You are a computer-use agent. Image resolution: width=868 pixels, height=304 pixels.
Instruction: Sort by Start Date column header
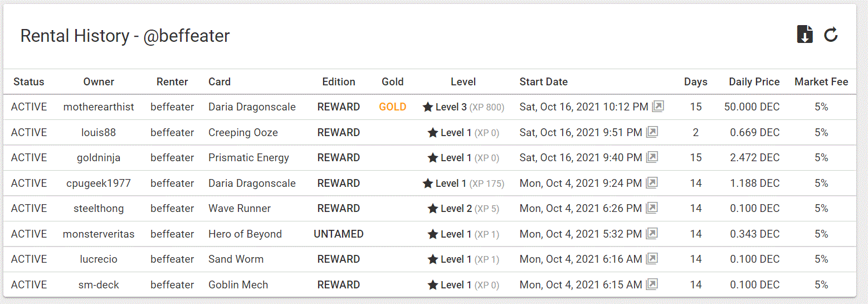[544, 81]
